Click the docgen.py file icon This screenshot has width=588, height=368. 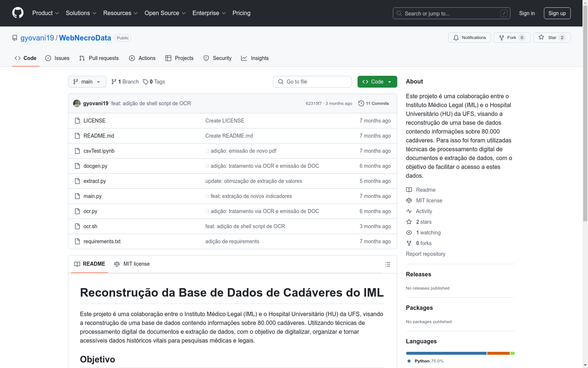click(77, 166)
